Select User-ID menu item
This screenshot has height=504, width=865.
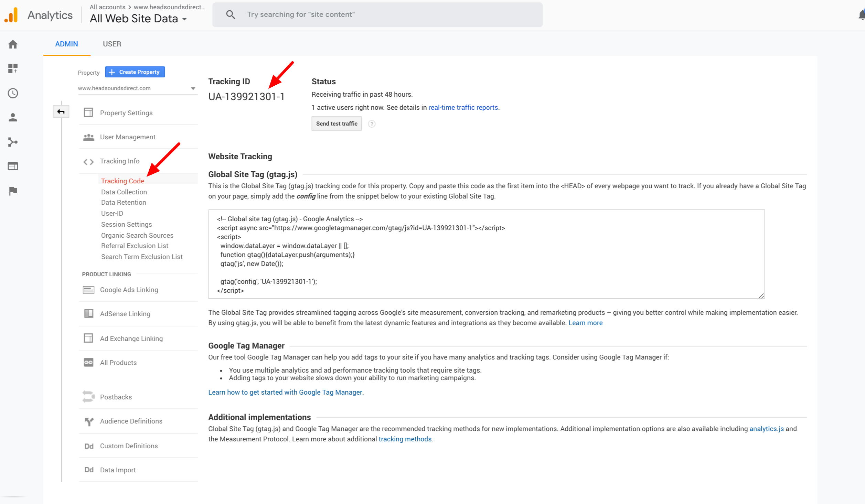pos(112,213)
